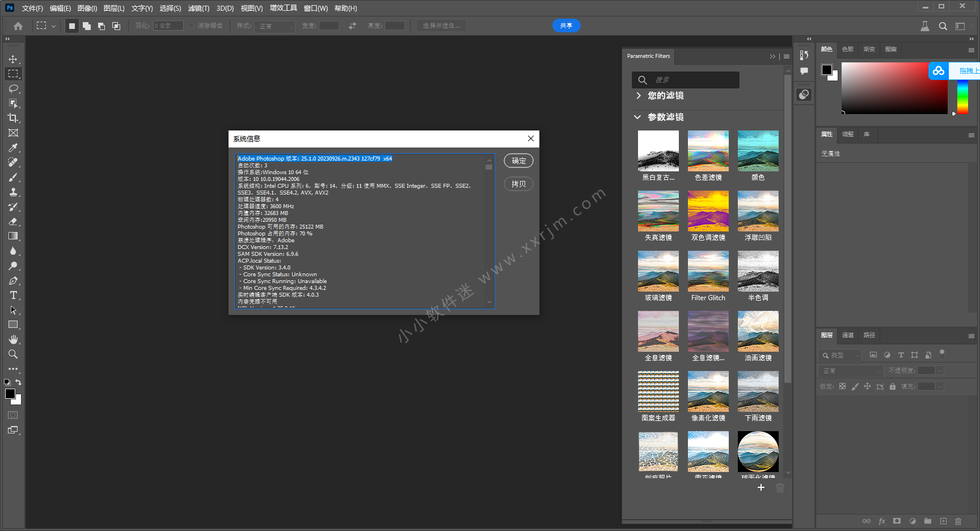Select the Spot Healing Brush tool
This screenshot has height=531, width=980.
coord(13,162)
